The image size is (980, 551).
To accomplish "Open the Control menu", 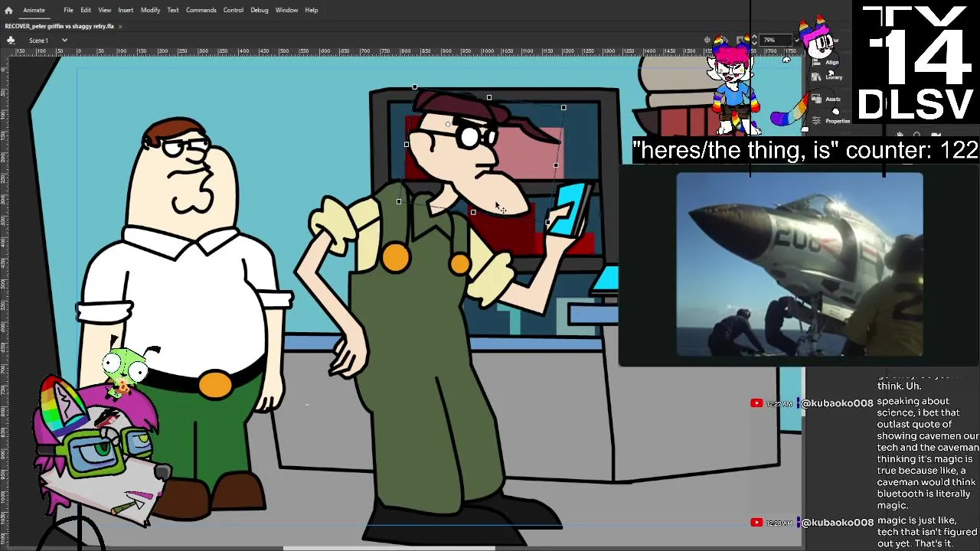I will coord(234,10).
